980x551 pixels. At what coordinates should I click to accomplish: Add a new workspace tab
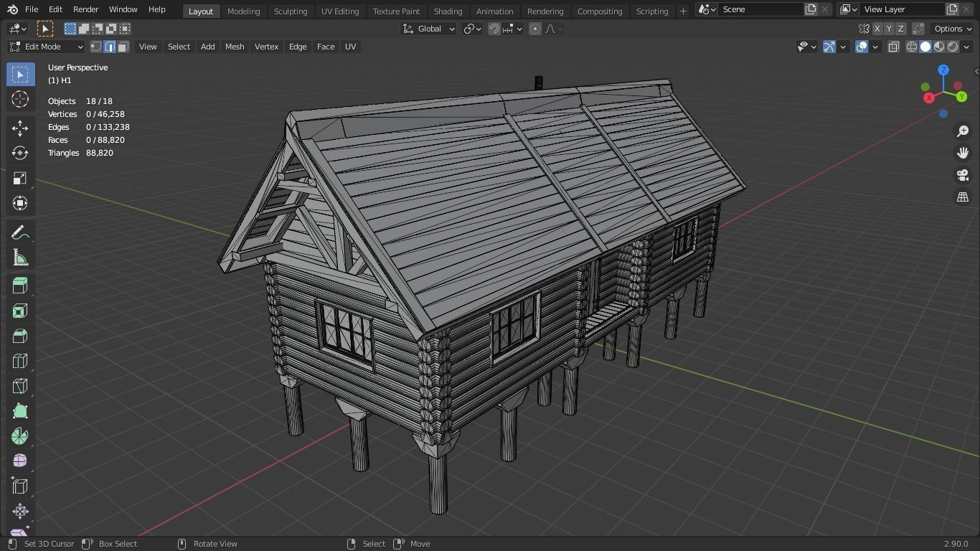(683, 11)
